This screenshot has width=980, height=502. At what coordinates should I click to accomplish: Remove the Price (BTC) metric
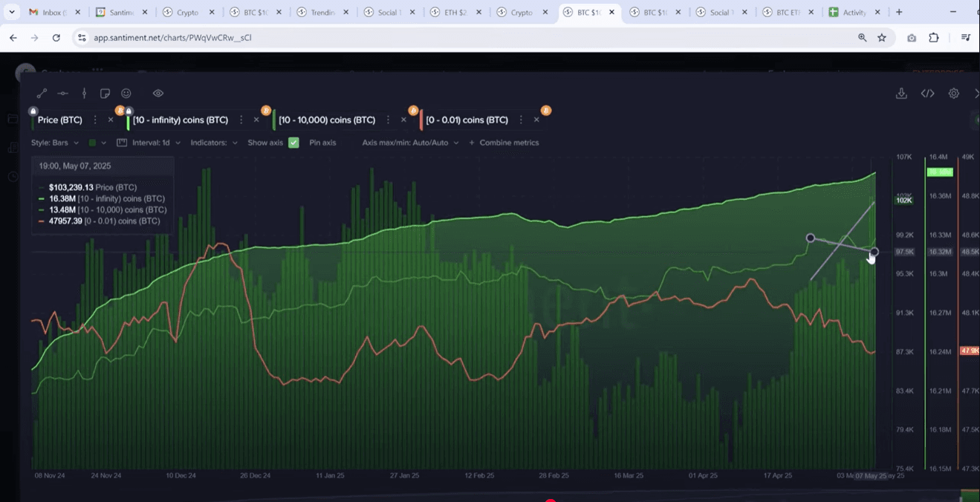click(111, 120)
